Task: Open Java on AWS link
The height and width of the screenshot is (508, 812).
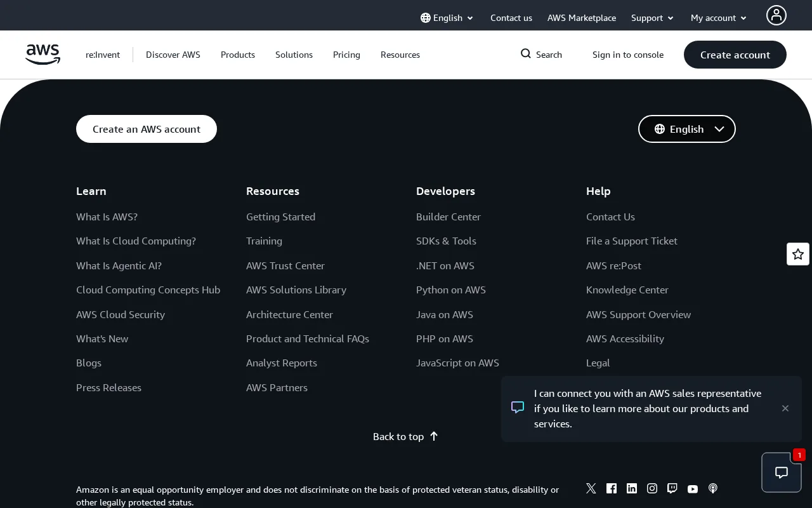Action: pos(445,314)
